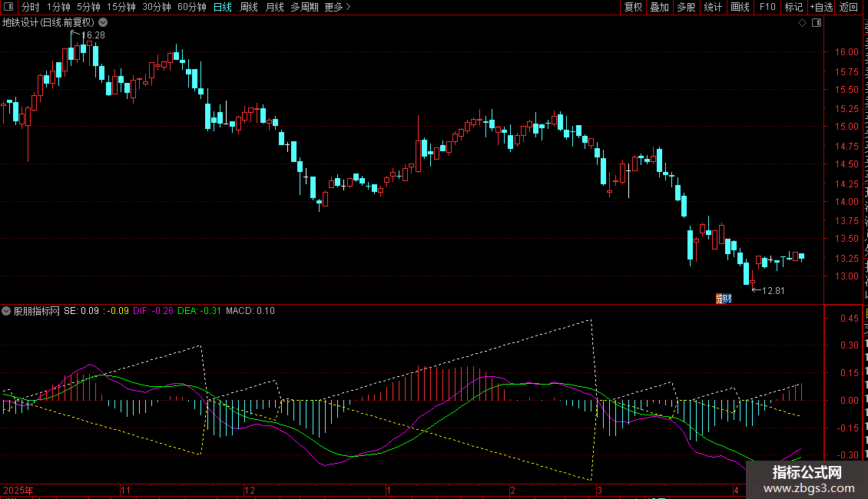Open the 统计 statistics tool
Viewport: 868px width, 499px height.
[713, 8]
